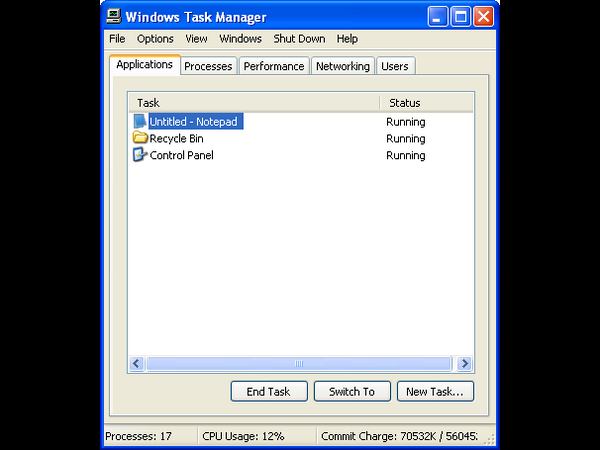The image size is (600, 450).
Task: Switch to the Processes tab
Action: 208,66
